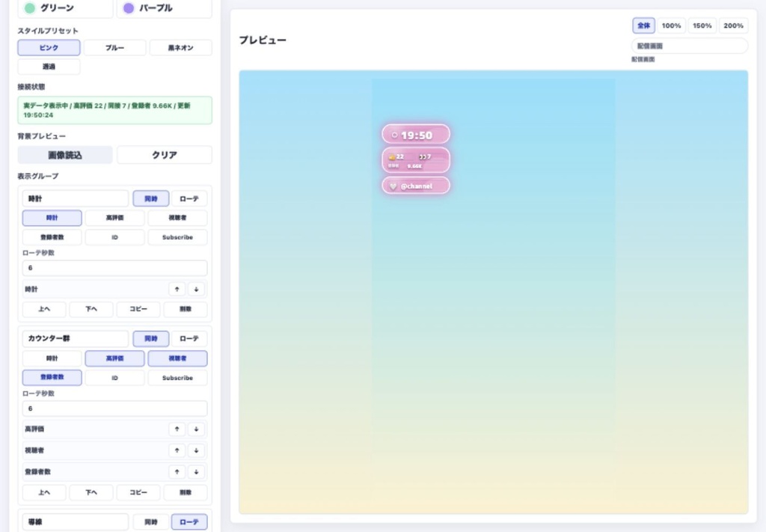Focus the 導線 group name field
Viewport: 766px width, 532px height.
(76, 522)
